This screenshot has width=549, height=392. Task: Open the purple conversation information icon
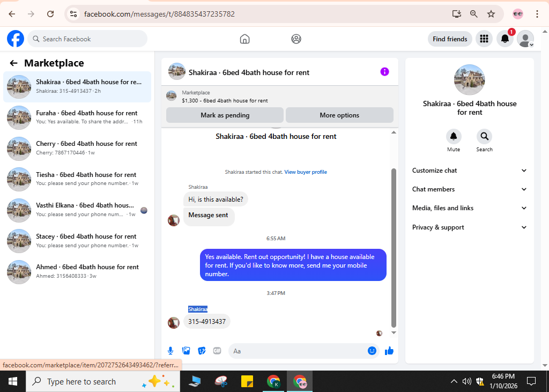pos(384,72)
